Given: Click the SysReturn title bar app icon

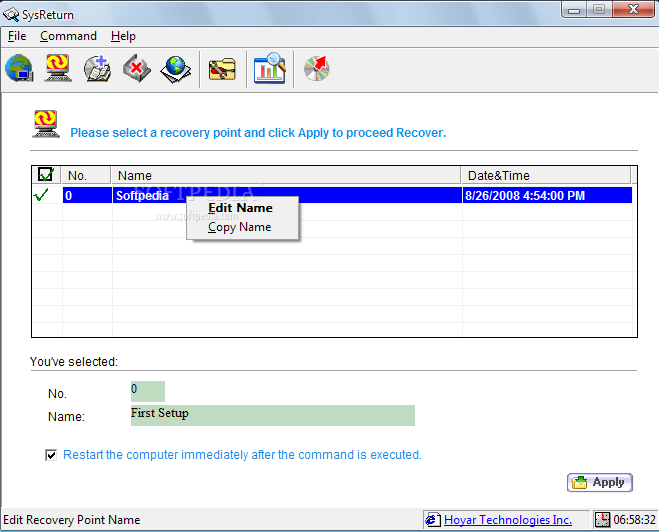Looking at the screenshot, I should coord(11,15).
